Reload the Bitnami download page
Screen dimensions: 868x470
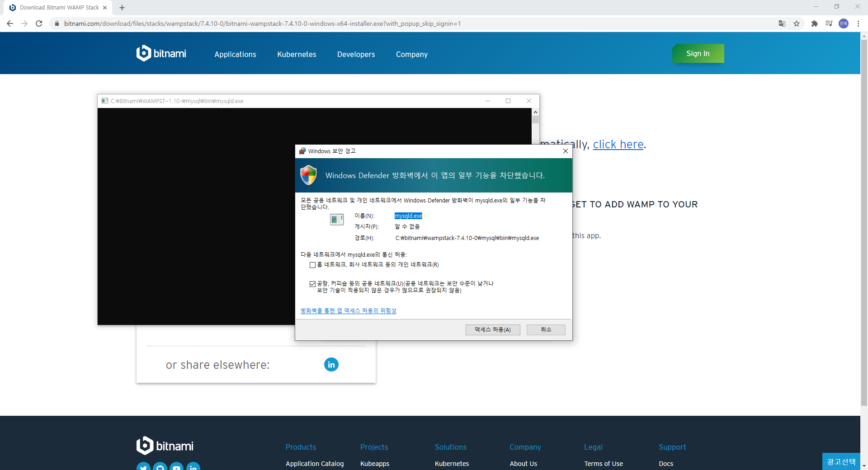[39, 23]
